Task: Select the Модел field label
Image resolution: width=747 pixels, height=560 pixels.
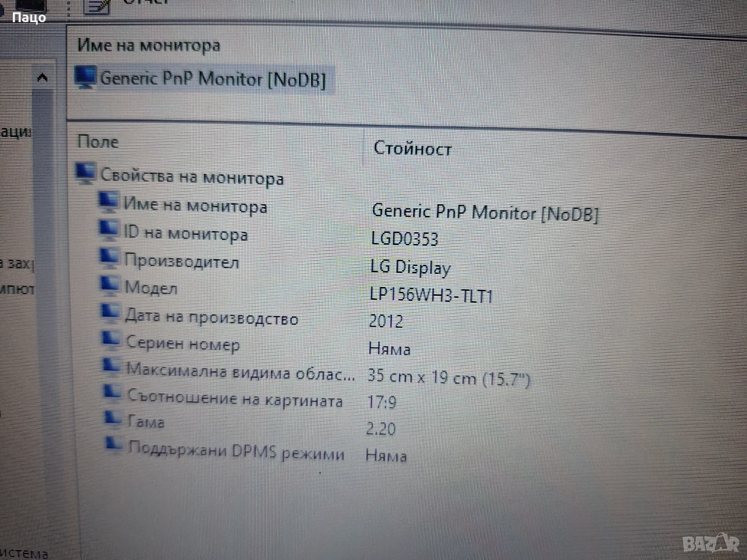Action: pyautogui.click(x=151, y=288)
